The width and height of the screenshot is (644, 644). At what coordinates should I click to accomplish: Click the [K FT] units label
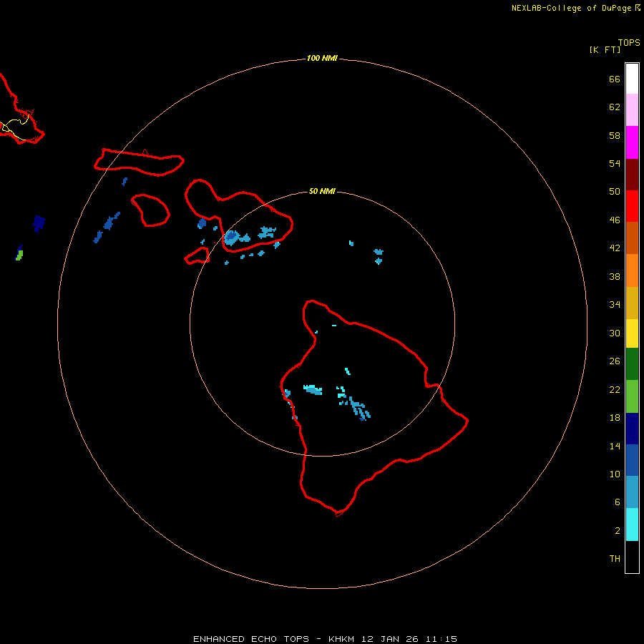(x=605, y=50)
